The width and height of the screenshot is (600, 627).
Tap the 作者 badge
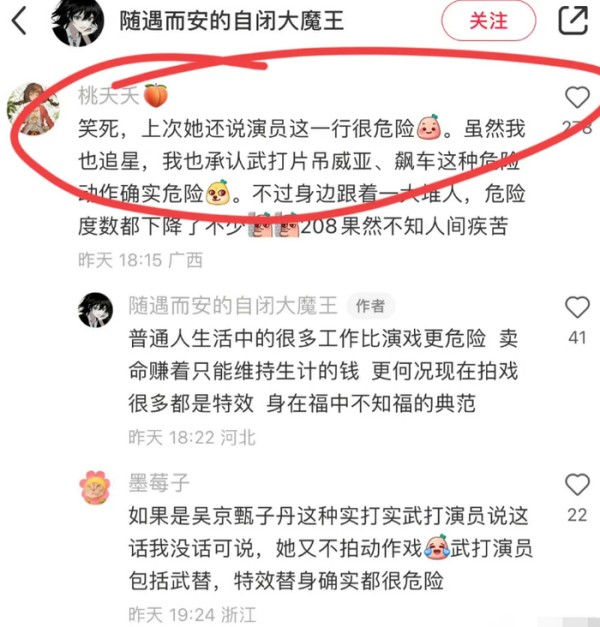point(370,306)
